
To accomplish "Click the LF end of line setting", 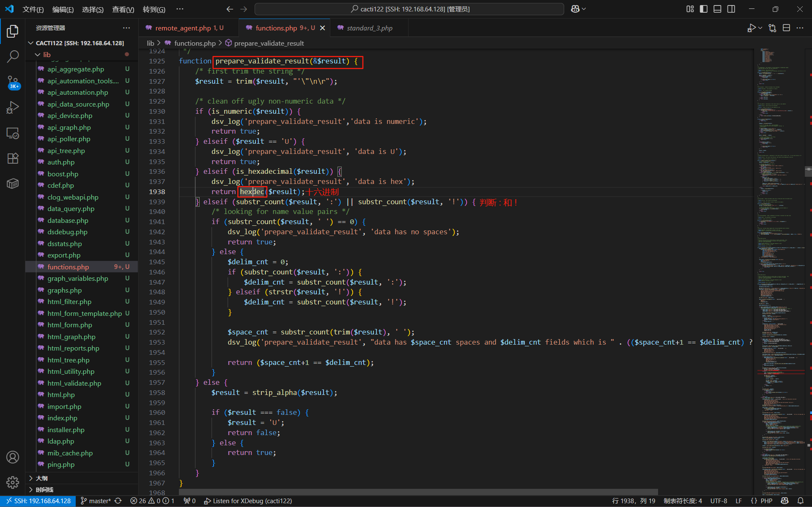I will coord(738,501).
